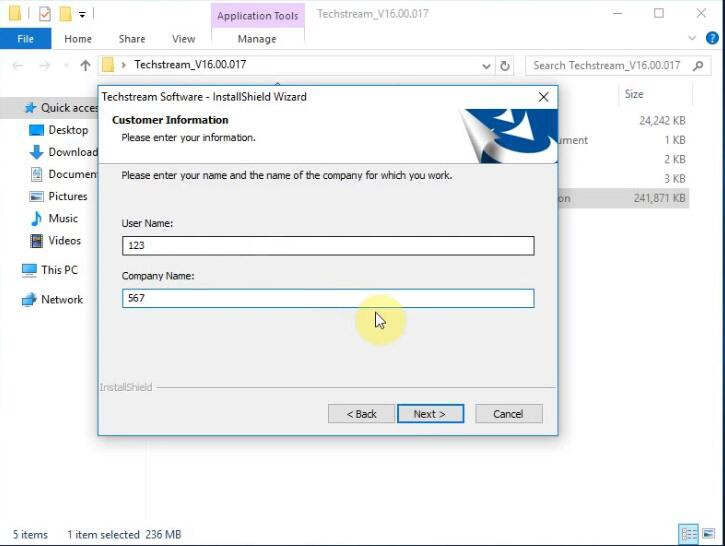Click the Music note icon in sidebar
Screen dimensions: 725x546
pos(36,219)
